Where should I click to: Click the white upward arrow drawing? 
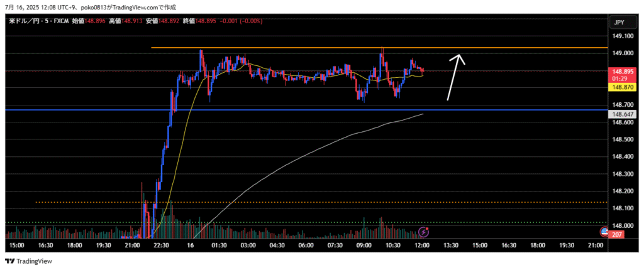[x=455, y=77]
